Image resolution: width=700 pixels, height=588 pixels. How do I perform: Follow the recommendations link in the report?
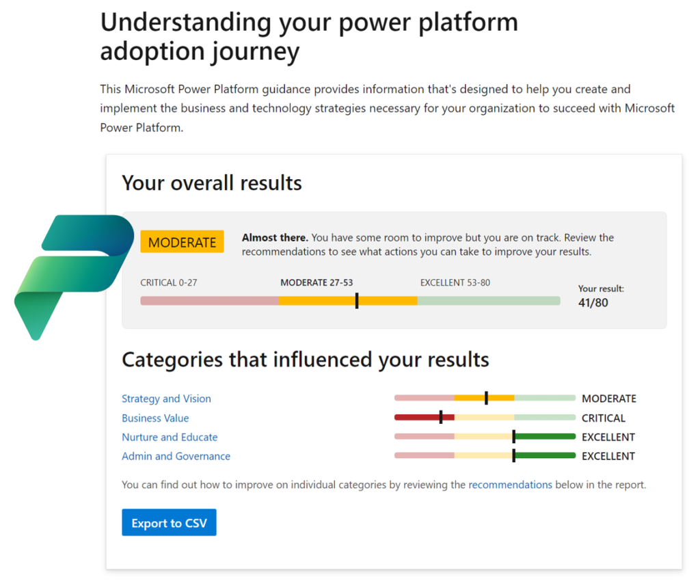[x=510, y=485]
